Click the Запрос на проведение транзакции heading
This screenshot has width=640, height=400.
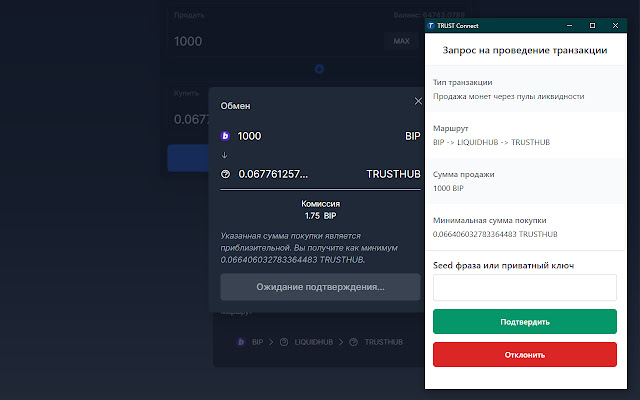[x=525, y=50]
